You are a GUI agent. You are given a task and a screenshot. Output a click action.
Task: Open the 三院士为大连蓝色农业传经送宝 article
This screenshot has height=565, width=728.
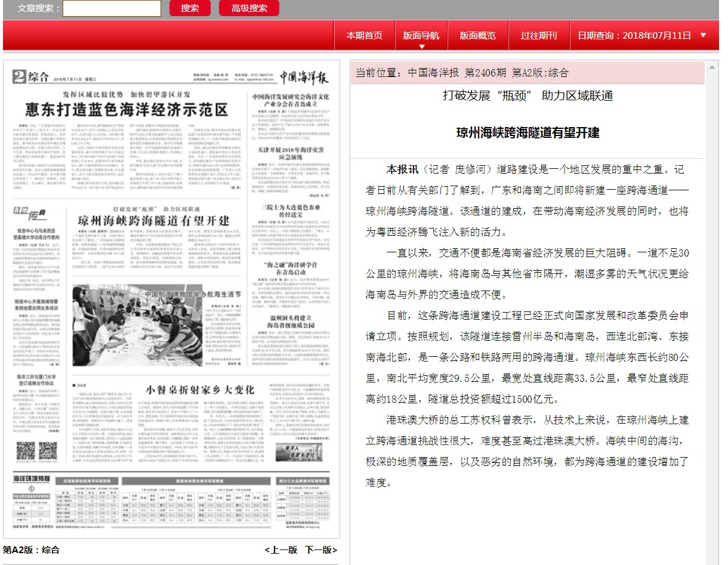pyautogui.click(x=291, y=211)
